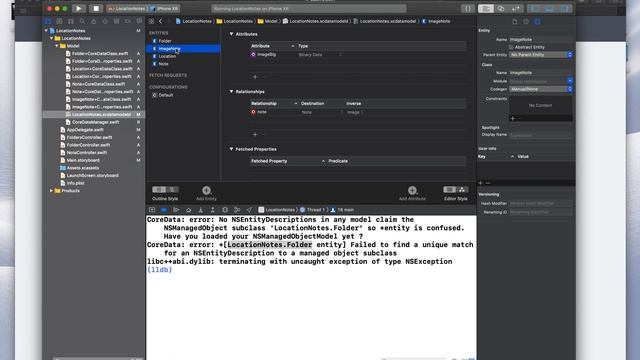
Task: Add a relationship with plus under Relationships
Action: (x=255, y=134)
